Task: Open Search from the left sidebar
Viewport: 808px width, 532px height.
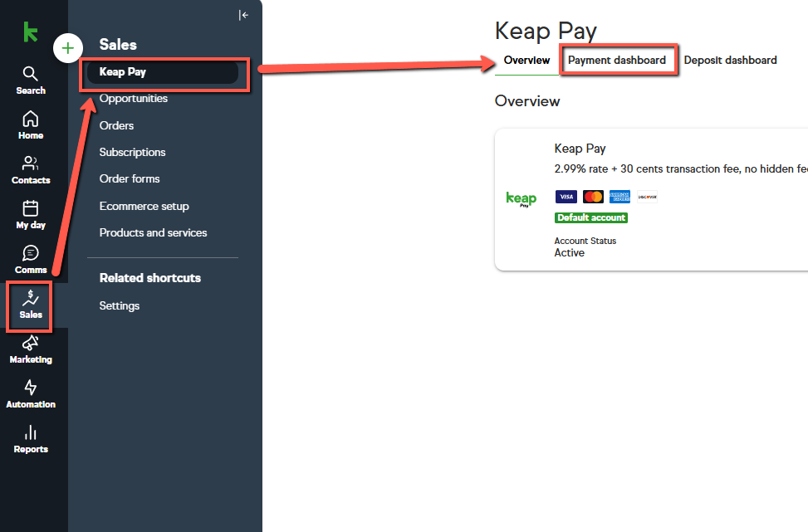Action: (31, 81)
